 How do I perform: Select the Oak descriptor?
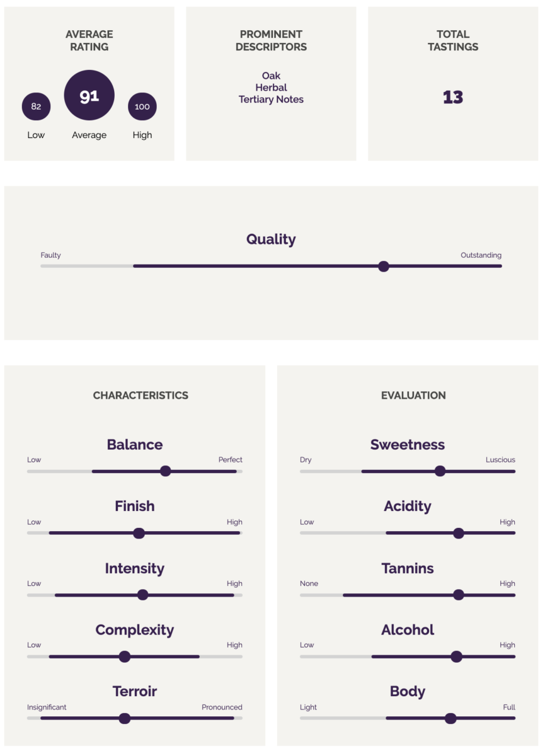point(271,76)
